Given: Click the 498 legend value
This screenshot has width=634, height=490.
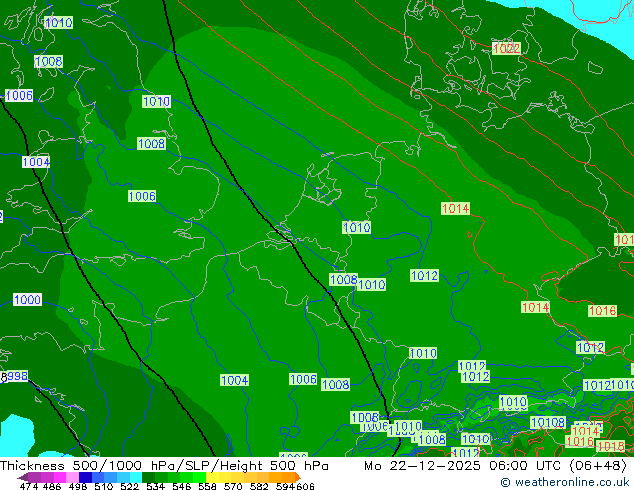Looking at the screenshot, I should pyautogui.click(x=78, y=486).
